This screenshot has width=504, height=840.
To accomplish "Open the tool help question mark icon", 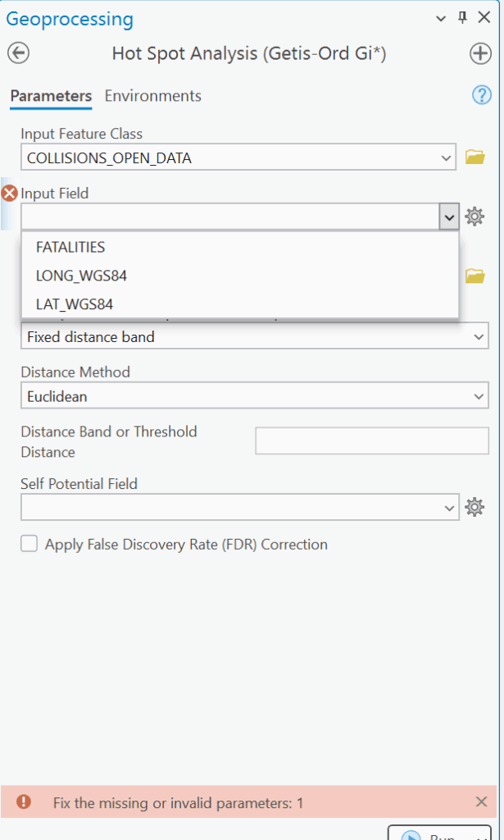I will [481, 95].
